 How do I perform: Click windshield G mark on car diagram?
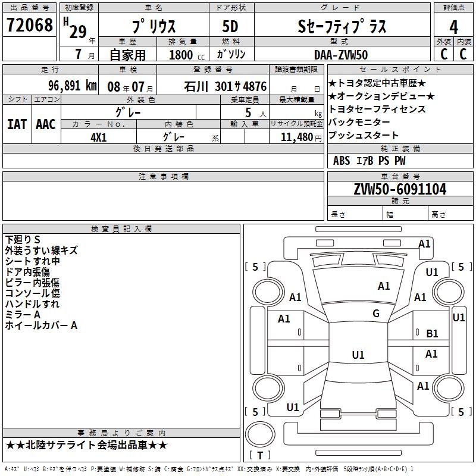pos(376,314)
